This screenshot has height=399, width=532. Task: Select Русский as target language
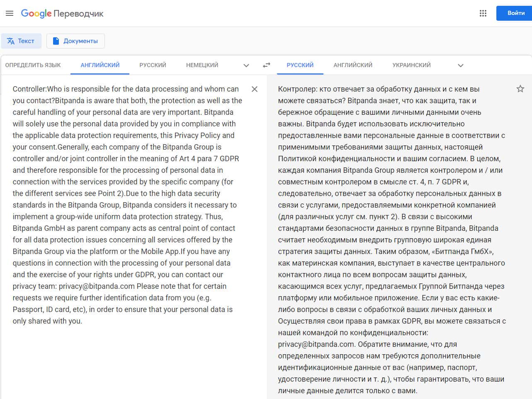[x=300, y=65]
